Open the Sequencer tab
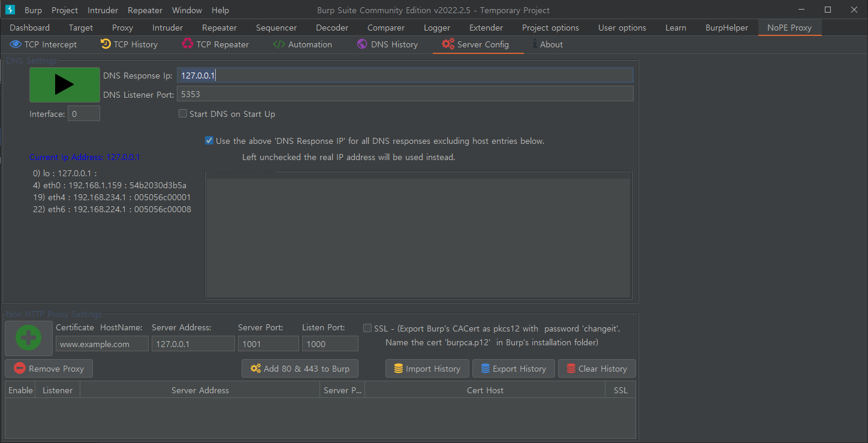This screenshot has width=868, height=443. click(276, 28)
